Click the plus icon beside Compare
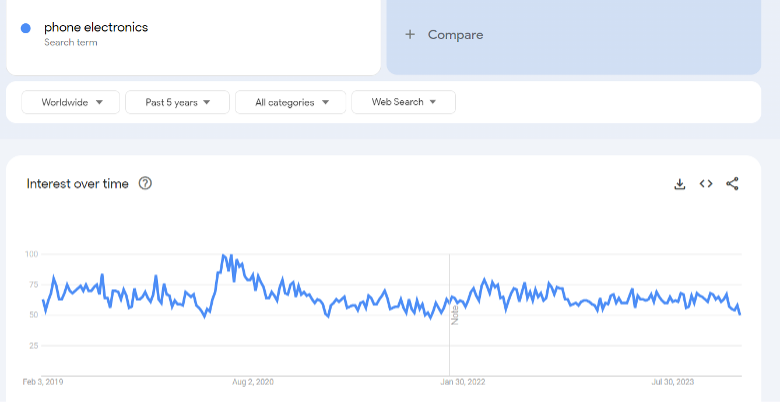 tap(410, 34)
